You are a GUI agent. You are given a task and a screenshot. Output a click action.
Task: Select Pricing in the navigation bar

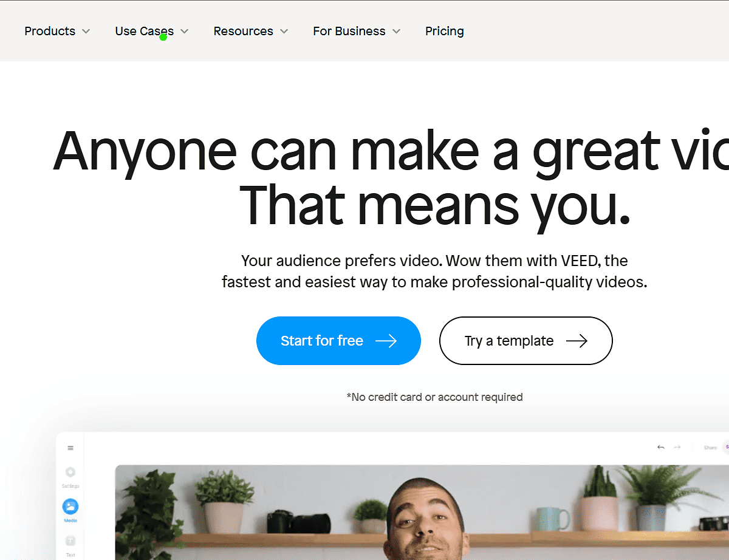[444, 31]
